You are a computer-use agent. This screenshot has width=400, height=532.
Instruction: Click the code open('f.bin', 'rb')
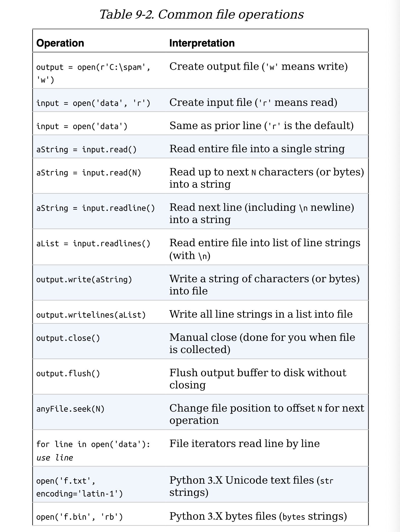[x=80, y=517]
